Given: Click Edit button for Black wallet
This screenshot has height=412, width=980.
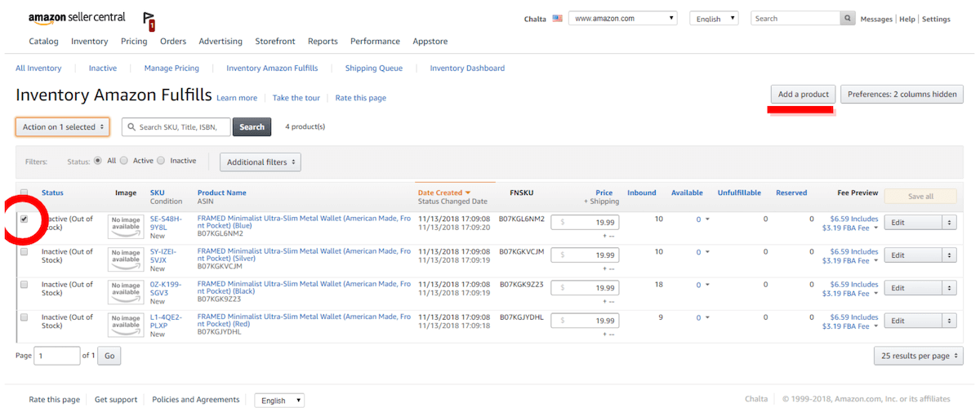Looking at the screenshot, I should 912,288.
